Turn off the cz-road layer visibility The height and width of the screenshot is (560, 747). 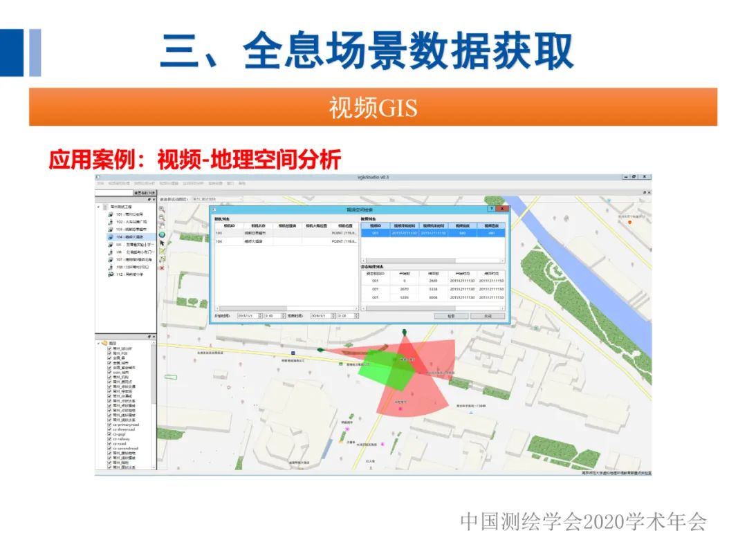tap(109, 445)
